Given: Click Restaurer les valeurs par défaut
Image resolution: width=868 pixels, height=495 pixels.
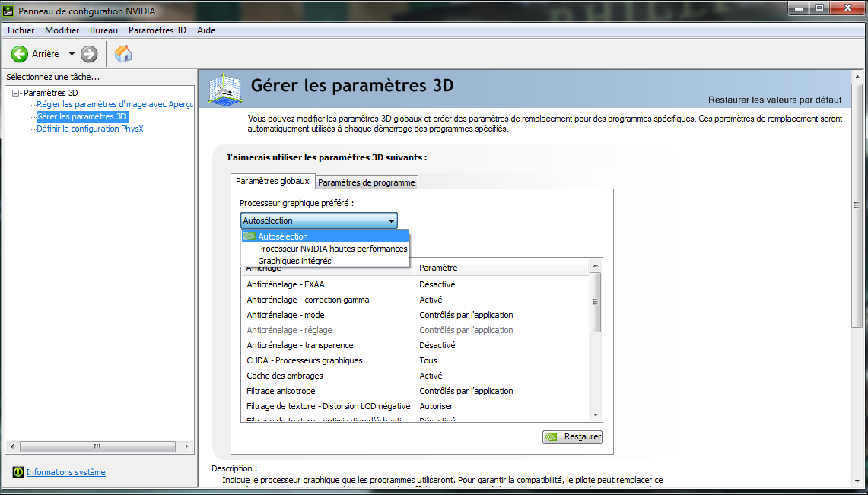Looking at the screenshot, I should 774,100.
